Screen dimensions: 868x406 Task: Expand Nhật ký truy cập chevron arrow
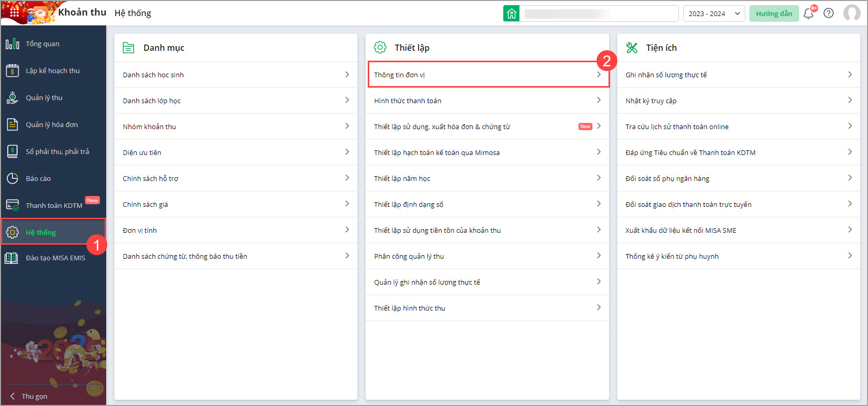pyautogui.click(x=850, y=101)
